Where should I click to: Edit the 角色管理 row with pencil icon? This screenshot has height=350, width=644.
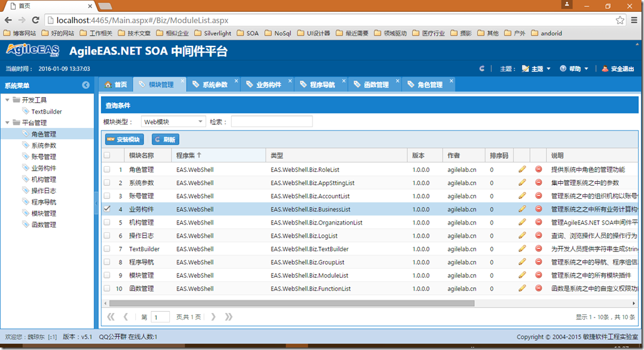(522, 169)
